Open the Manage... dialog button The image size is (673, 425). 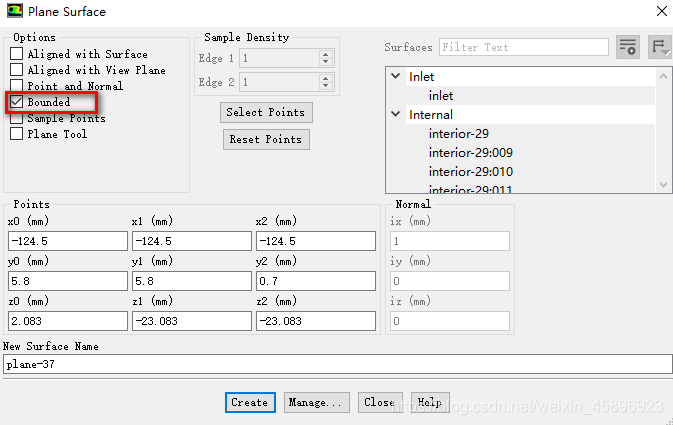coord(317,402)
